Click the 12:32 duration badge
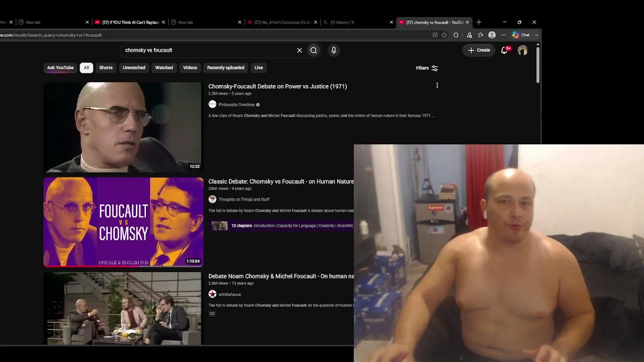This screenshot has width=644, height=362. pyautogui.click(x=194, y=166)
